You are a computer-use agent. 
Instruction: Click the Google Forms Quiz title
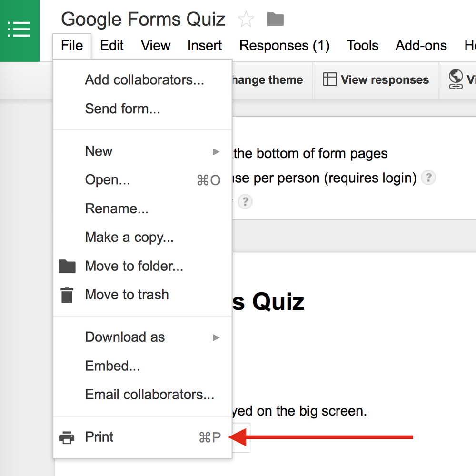[x=143, y=20]
